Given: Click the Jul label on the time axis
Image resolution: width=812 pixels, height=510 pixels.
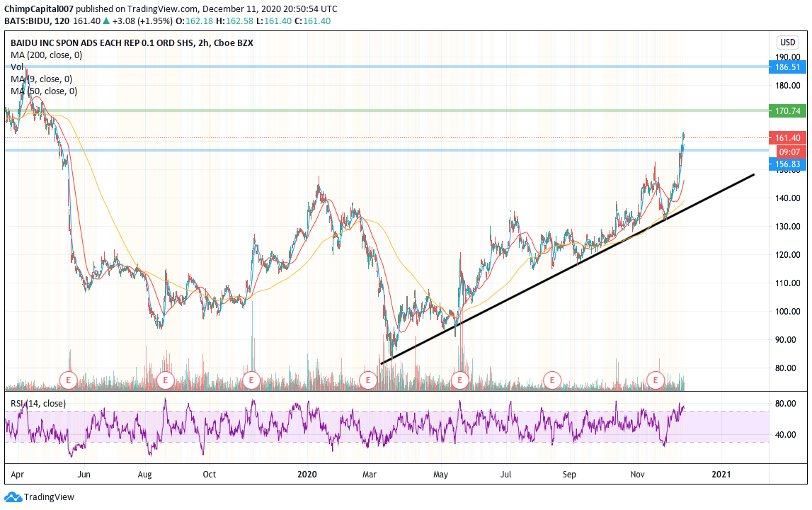Looking at the screenshot, I should click(506, 475).
